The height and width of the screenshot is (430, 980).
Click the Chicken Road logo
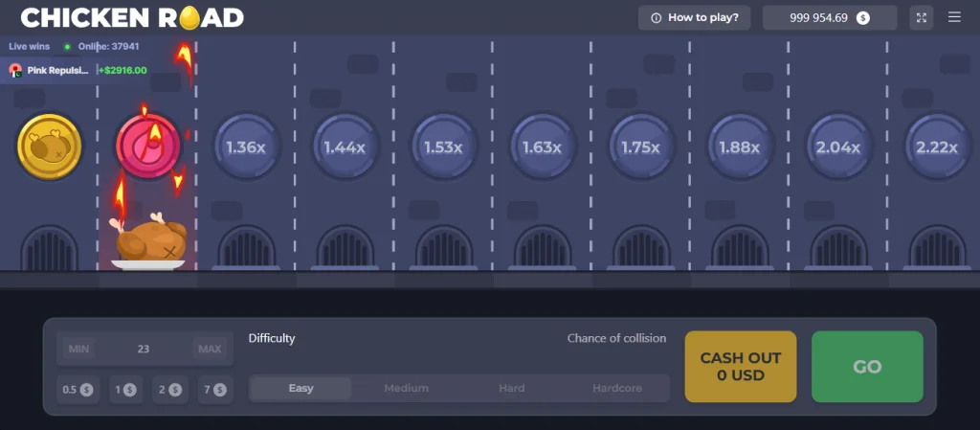[x=132, y=17]
